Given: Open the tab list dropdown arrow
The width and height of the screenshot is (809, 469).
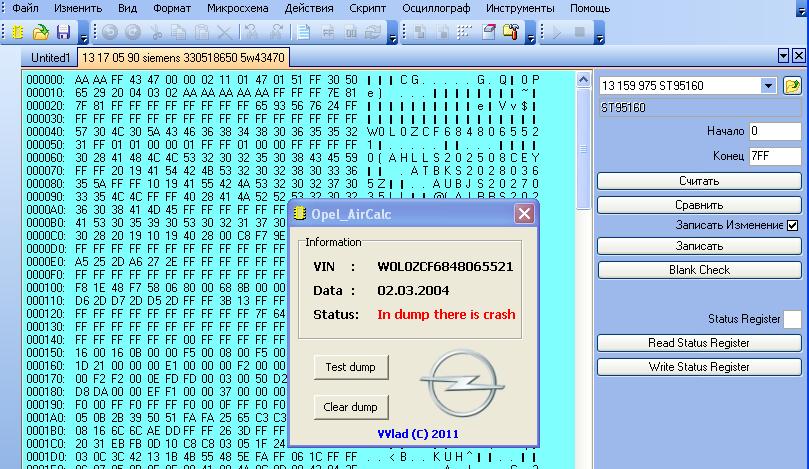Looking at the screenshot, I should (783, 56).
